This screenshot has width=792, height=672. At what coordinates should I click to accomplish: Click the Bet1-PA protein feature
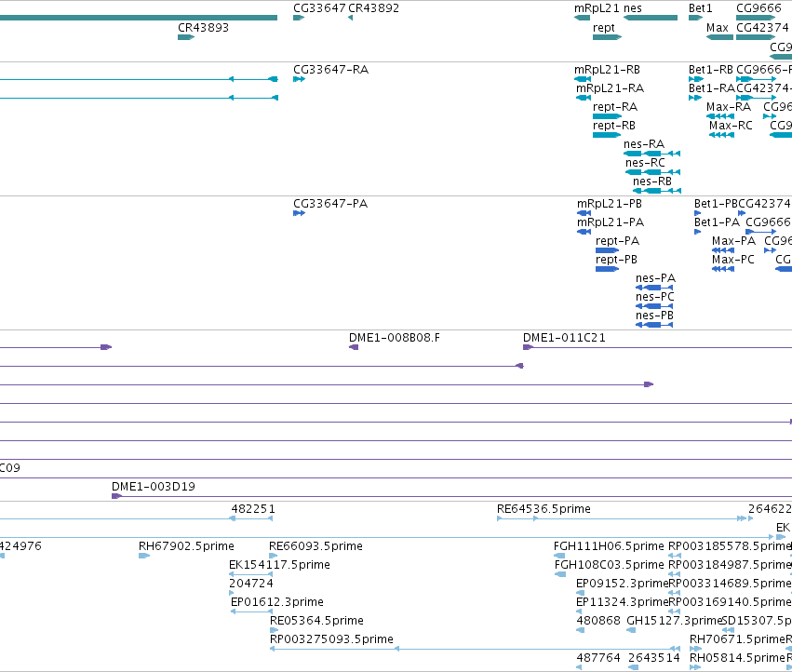[x=698, y=232]
